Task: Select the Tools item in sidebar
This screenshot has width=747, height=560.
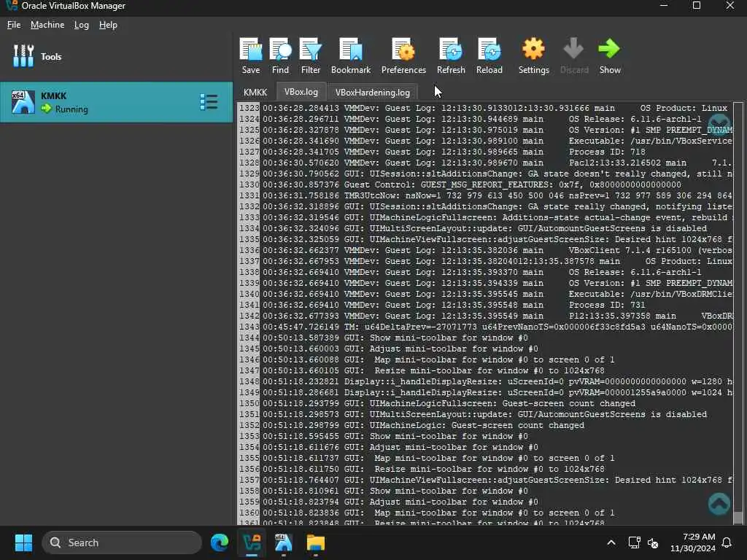Action: [116, 56]
